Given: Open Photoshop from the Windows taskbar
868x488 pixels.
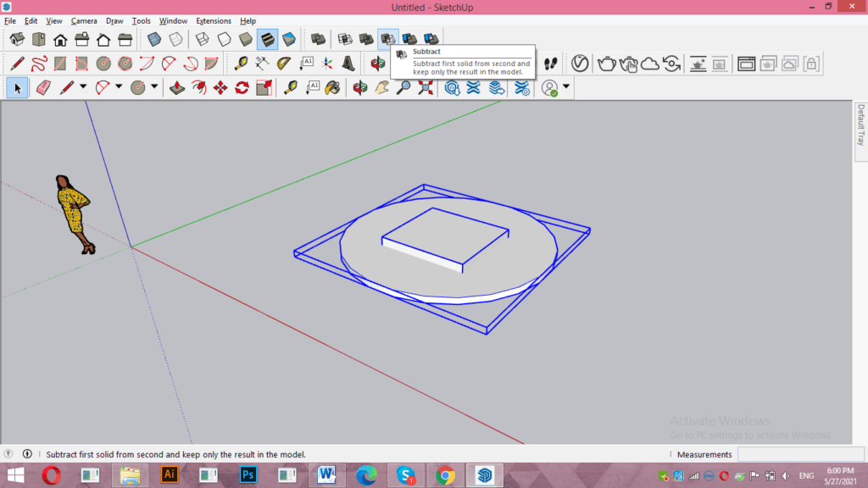Looking at the screenshot, I should click(x=248, y=474).
